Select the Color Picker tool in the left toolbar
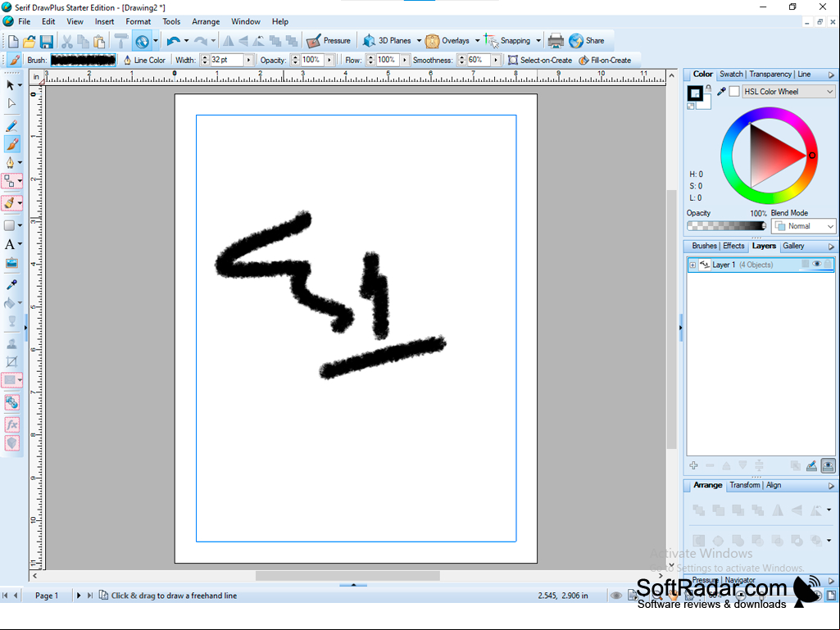This screenshot has width=840, height=630. [x=11, y=284]
